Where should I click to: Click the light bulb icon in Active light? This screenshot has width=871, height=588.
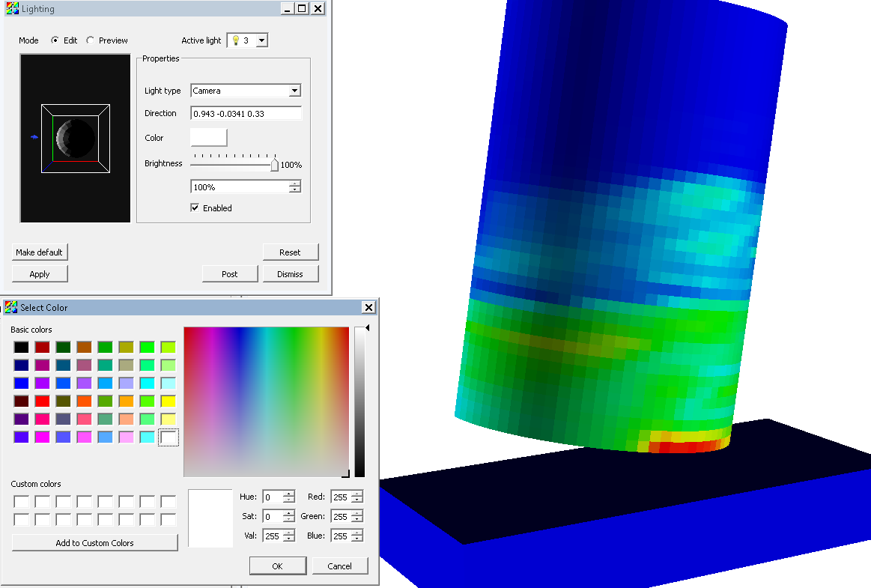[x=235, y=40]
